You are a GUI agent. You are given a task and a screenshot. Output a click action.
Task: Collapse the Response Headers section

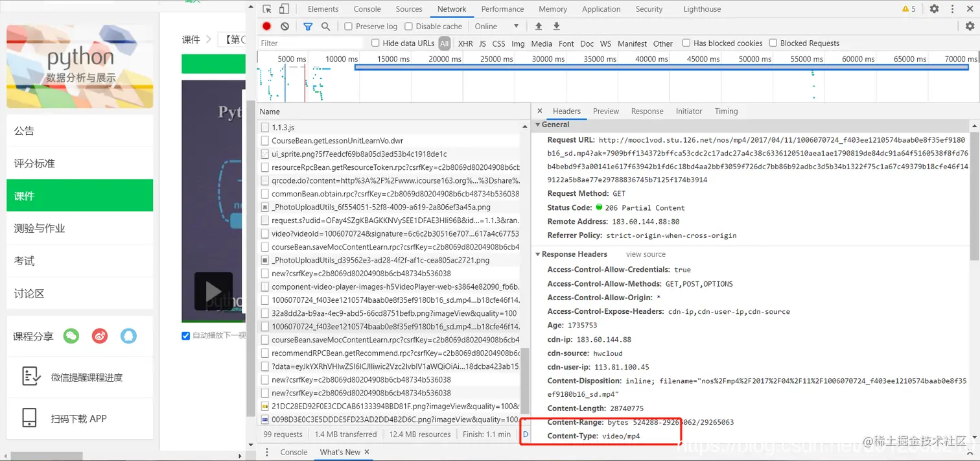pos(538,254)
